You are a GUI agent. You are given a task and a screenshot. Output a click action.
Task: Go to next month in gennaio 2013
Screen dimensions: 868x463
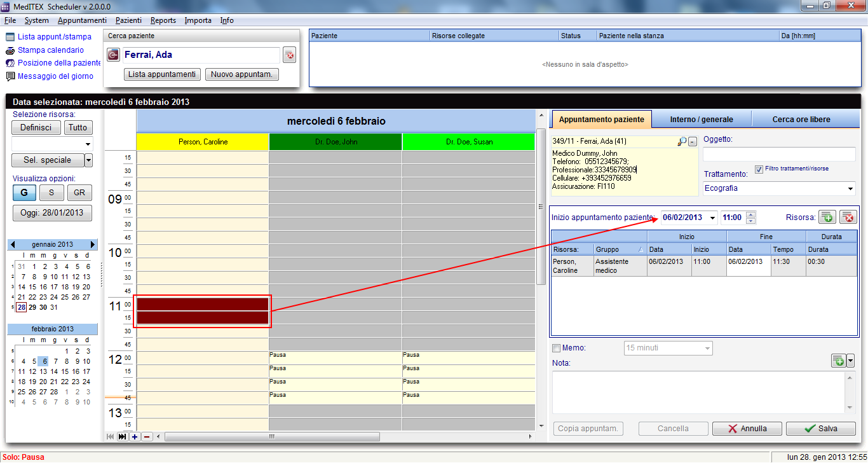pos(93,244)
